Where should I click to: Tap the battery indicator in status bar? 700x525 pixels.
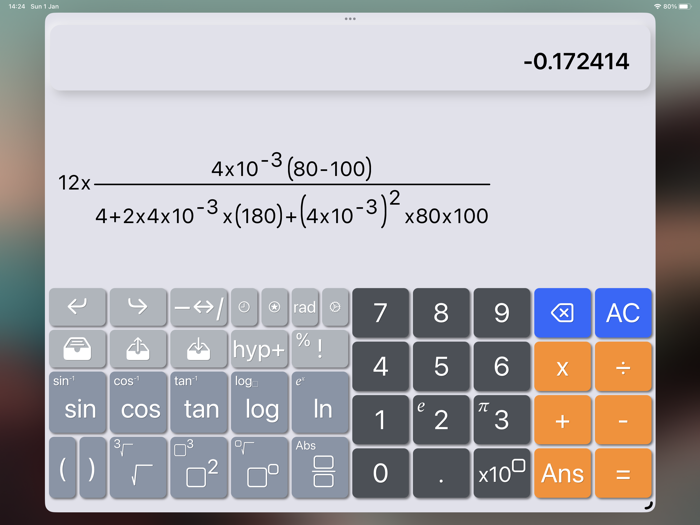[685, 6]
